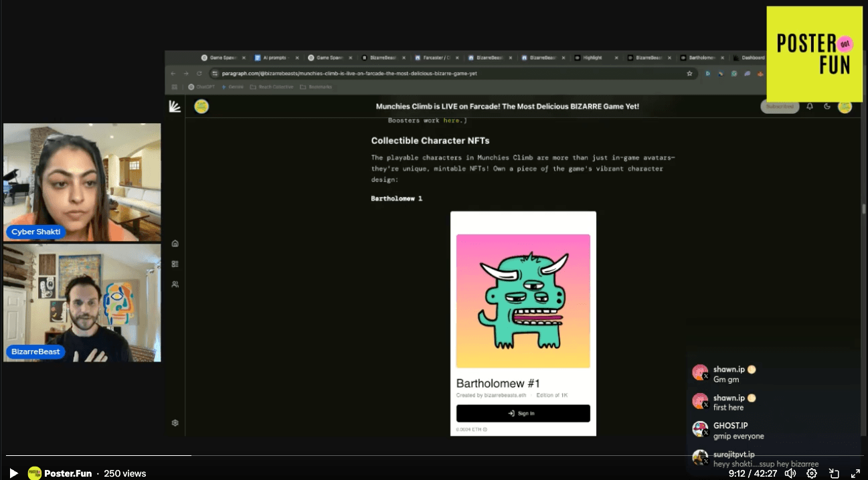This screenshot has width=868, height=480.
Task: Click GHOST.IP's chat avatar
Action: pos(700,429)
